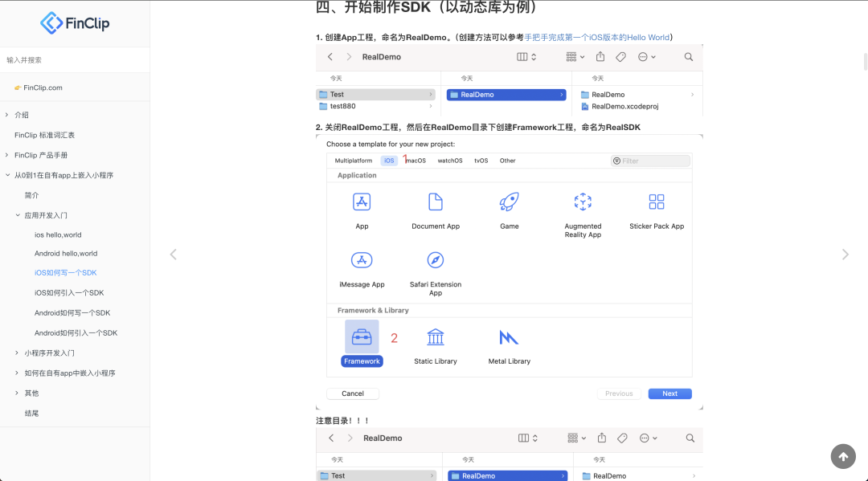Choose the Metal Library template icon
868x481 pixels.
coord(509,337)
